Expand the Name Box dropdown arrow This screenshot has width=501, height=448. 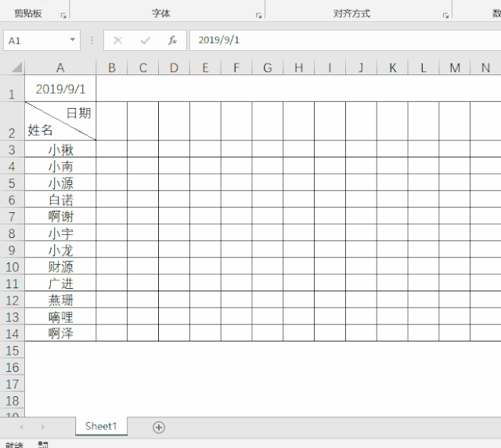click(73, 40)
